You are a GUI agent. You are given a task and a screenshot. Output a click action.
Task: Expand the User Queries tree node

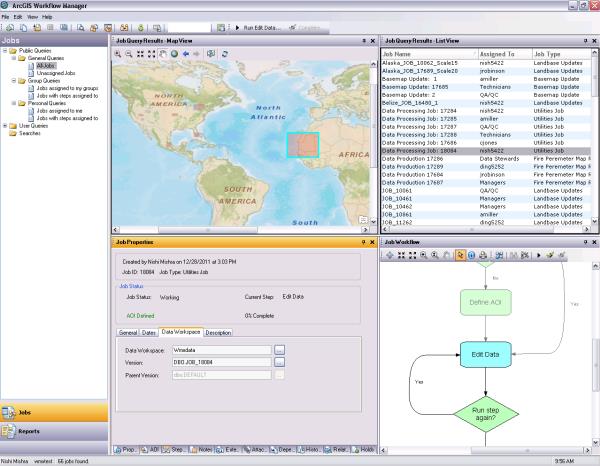click(5, 125)
